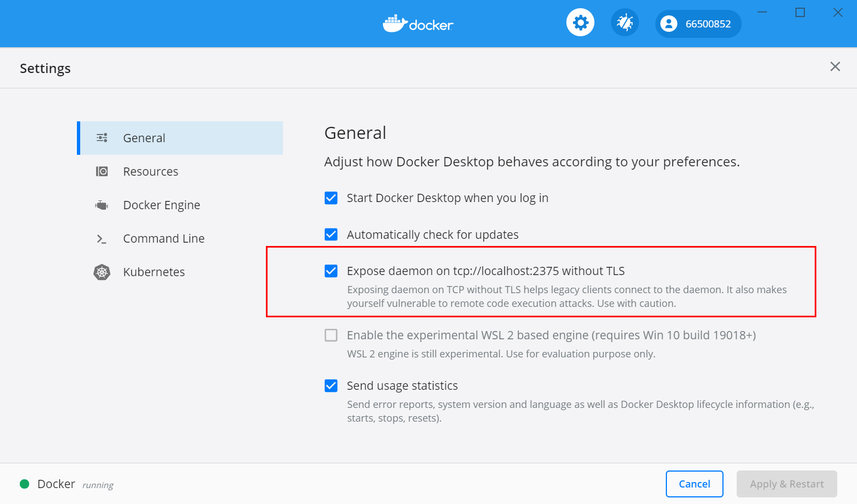
Task: Click the 'Settings' heading text
Action: pos(45,68)
